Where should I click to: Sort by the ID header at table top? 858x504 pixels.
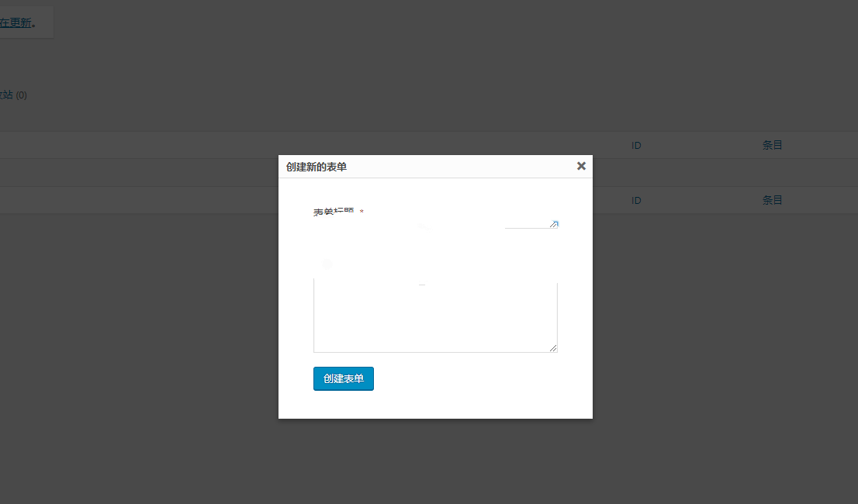tap(636, 145)
